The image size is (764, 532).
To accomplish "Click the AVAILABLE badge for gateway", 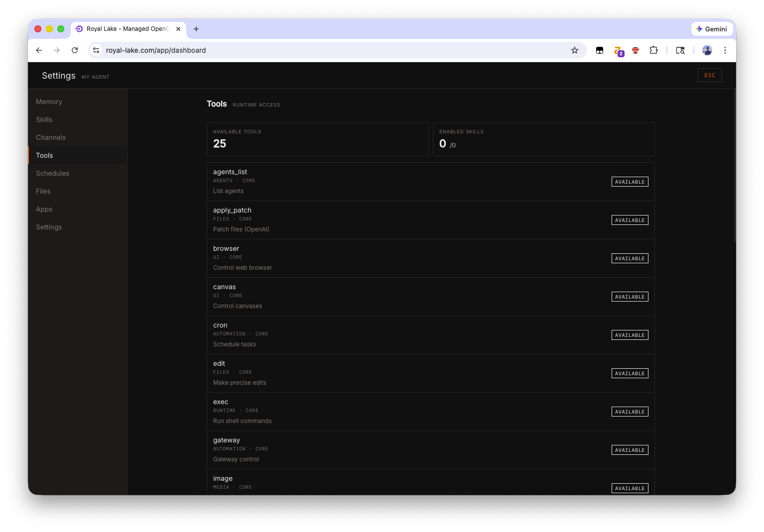I will tap(630, 450).
